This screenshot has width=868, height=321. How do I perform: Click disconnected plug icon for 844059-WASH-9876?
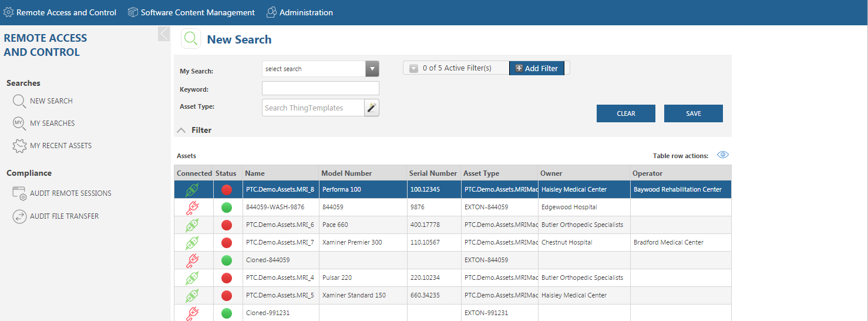[193, 208]
